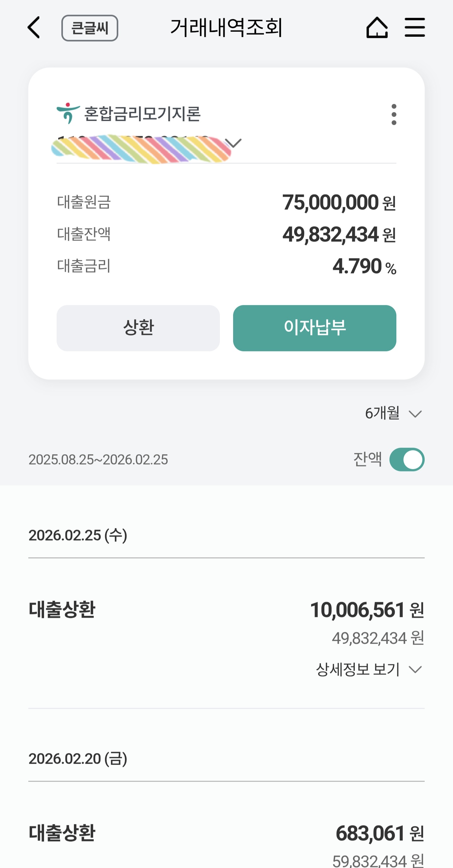
Task: Tap the 2026.02.20 (금) date header
Action: [78, 759]
